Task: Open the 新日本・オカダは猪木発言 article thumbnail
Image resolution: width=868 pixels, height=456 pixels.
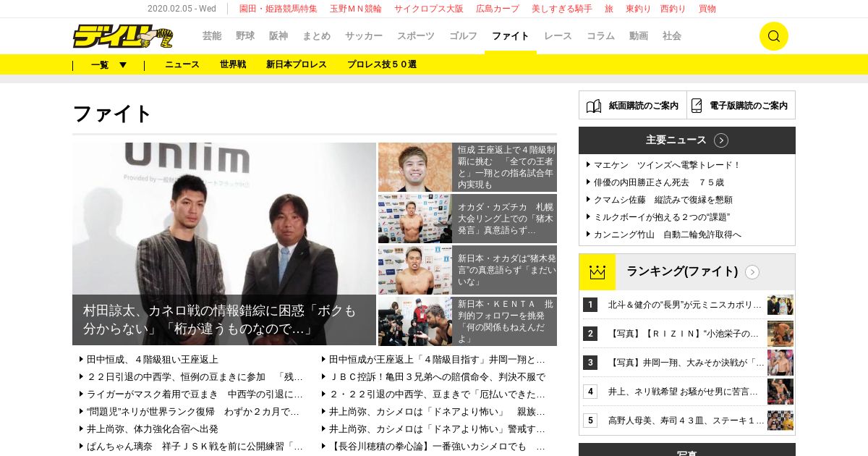Action: [x=415, y=270]
